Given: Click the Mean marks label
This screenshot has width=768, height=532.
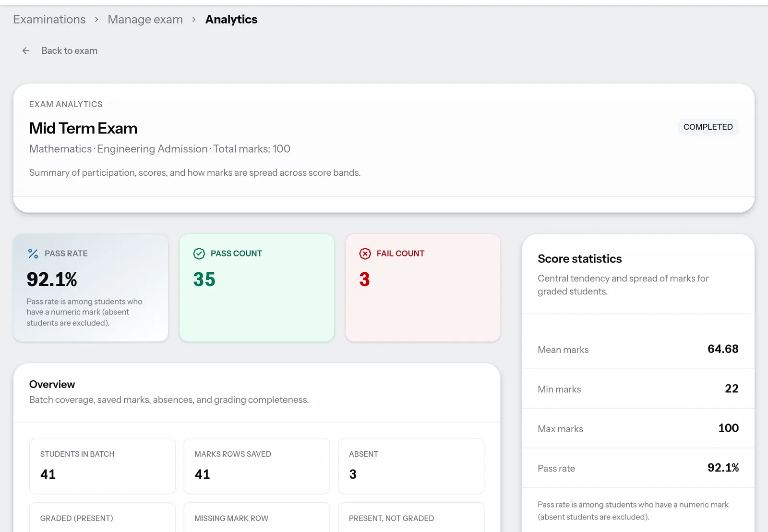Looking at the screenshot, I should pos(563,350).
